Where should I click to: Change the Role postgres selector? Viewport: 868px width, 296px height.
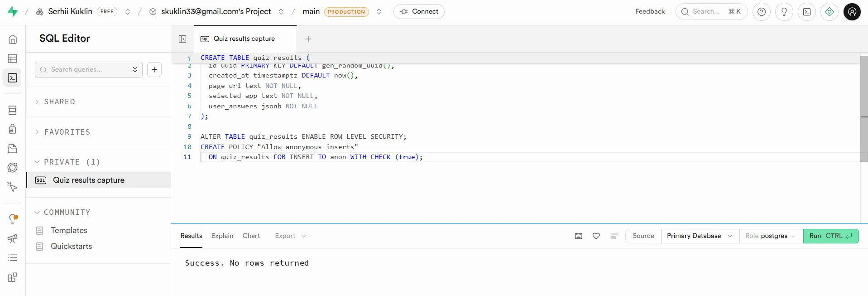(771, 236)
